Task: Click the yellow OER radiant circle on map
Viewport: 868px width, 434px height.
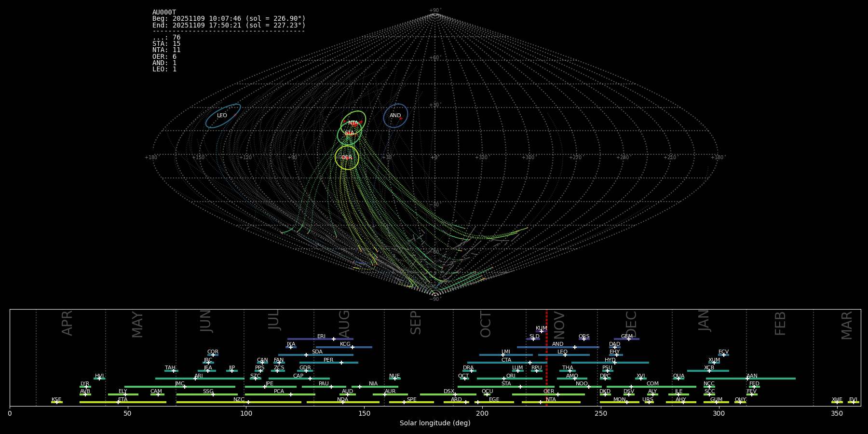Action: pos(347,158)
